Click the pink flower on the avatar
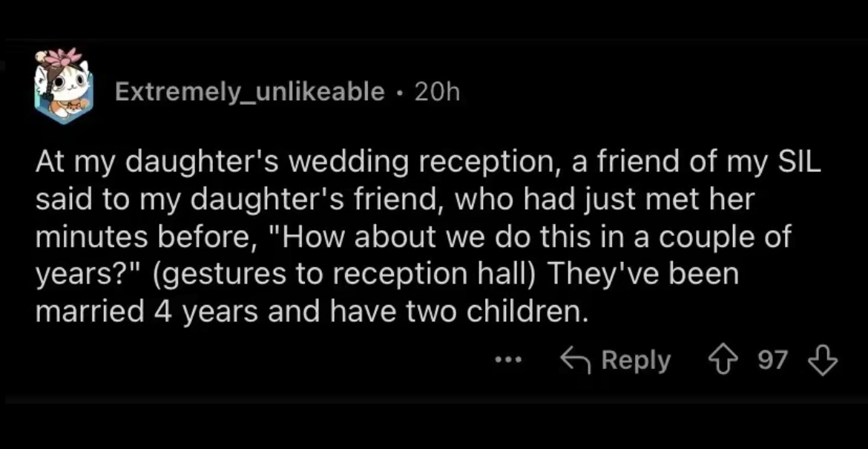This screenshot has height=449, width=868. (67, 57)
